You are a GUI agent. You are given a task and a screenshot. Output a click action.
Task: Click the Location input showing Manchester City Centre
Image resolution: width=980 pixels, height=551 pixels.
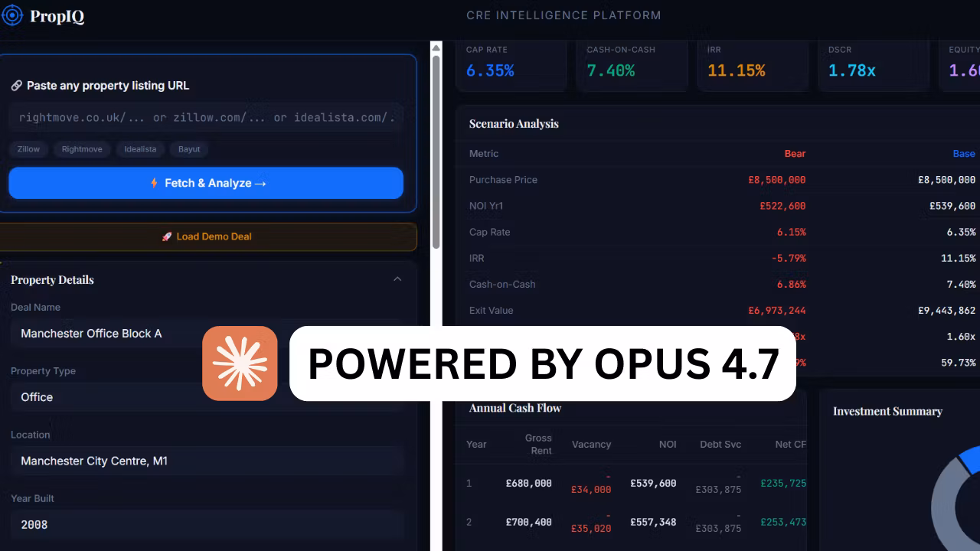tap(206, 460)
